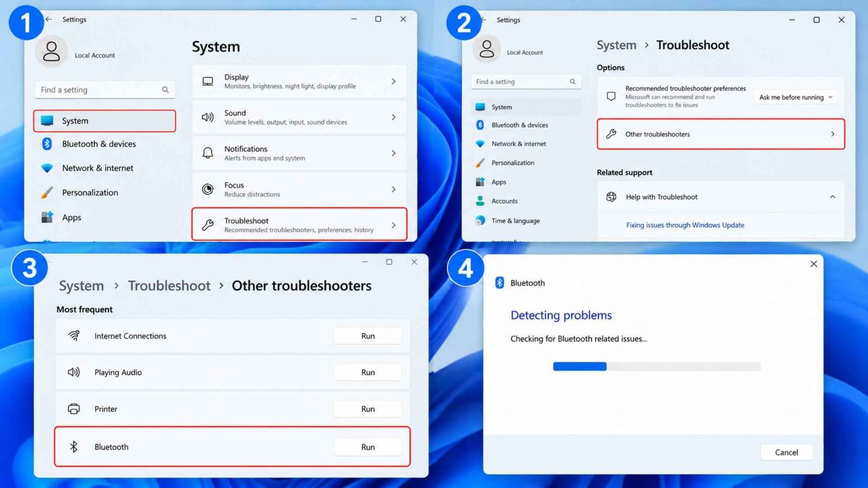Click the Troubleshoot breadcrumb in window 3
This screenshot has height=488, width=868.
click(x=169, y=286)
